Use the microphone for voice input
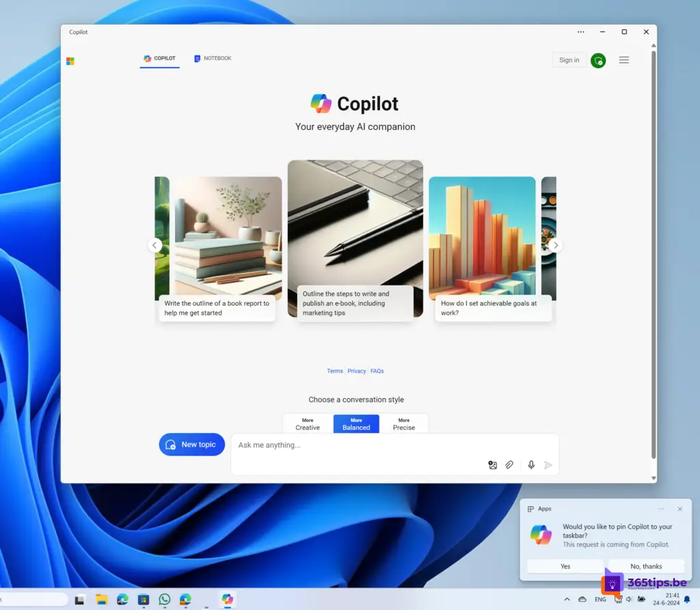Image resolution: width=700 pixels, height=610 pixels. pyautogui.click(x=531, y=465)
